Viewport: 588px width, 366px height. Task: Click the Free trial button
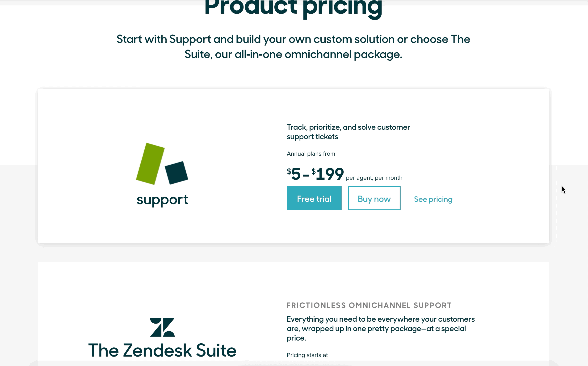click(x=314, y=198)
